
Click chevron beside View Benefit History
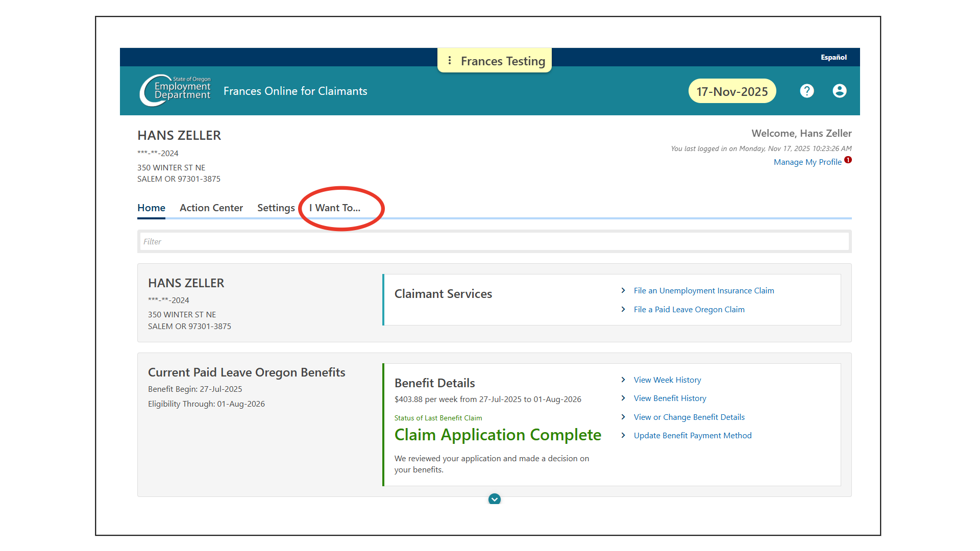point(623,398)
